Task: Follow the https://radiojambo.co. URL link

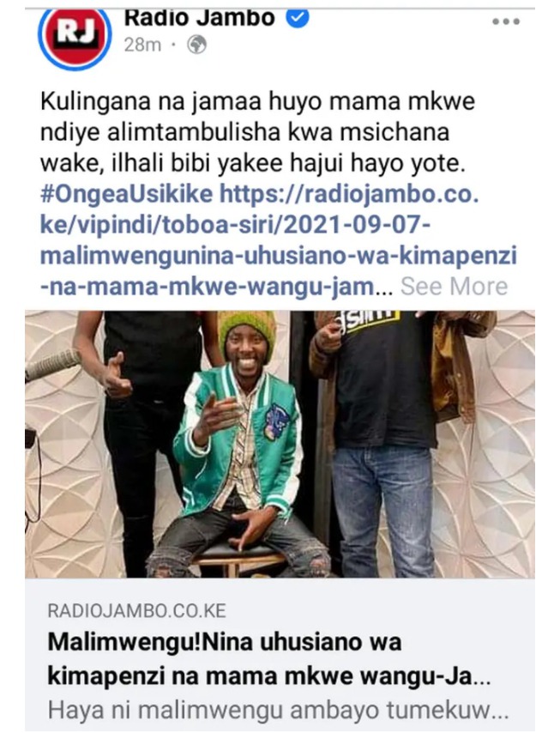Action: [x=349, y=194]
